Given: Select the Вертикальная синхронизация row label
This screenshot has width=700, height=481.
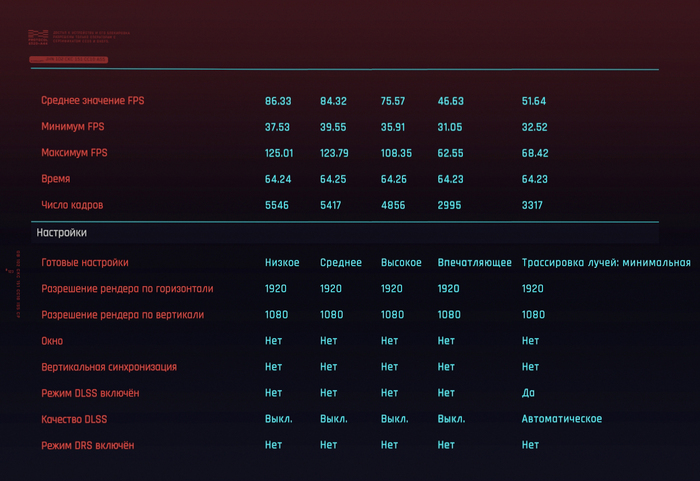Looking at the screenshot, I should point(109,367).
